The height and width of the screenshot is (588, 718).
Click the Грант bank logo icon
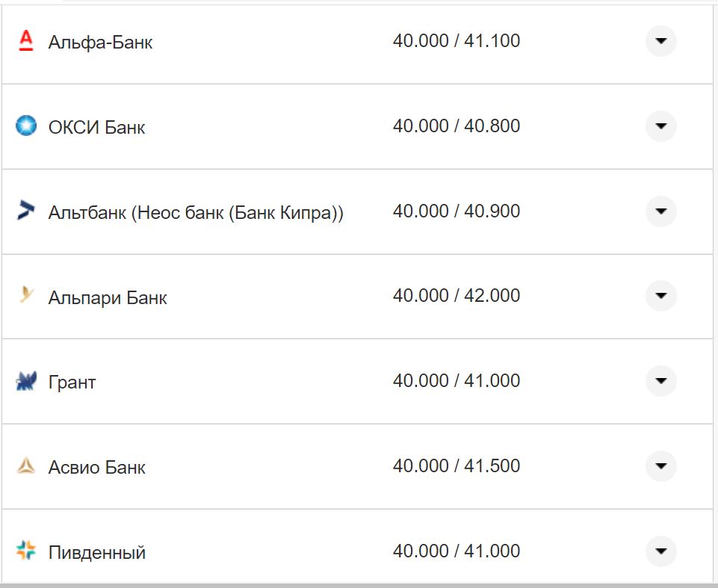[x=26, y=382]
